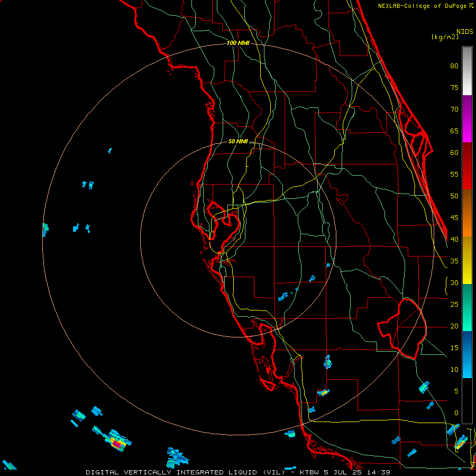The height and width of the screenshot is (476, 476).
Task: Click the 100 NMI range ring label
Action: (x=238, y=43)
